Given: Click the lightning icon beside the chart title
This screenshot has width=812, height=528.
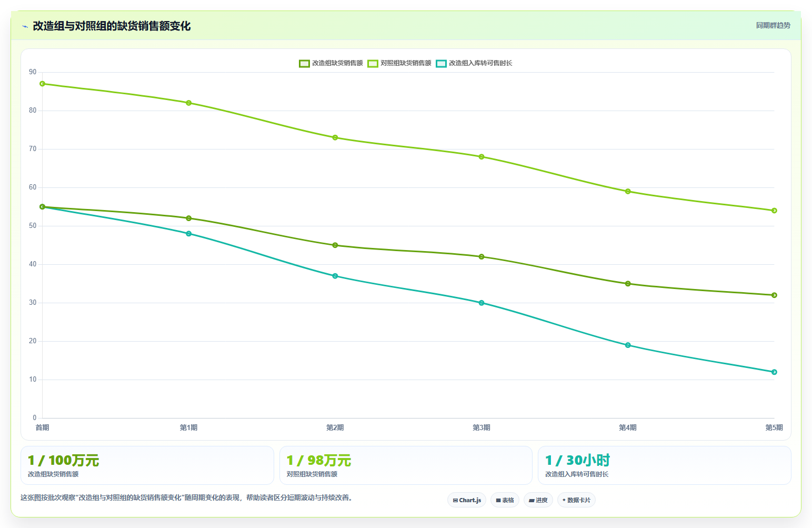Looking at the screenshot, I should (25, 26).
